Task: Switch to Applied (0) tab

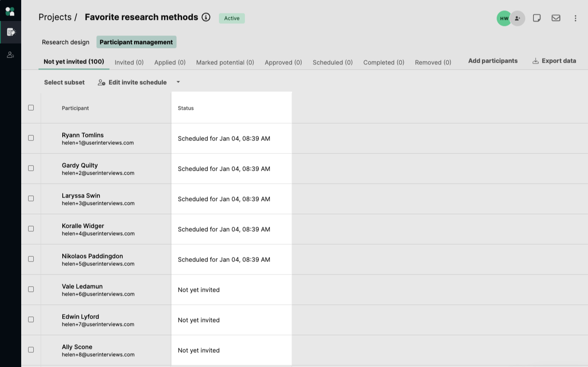Action: (x=170, y=62)
